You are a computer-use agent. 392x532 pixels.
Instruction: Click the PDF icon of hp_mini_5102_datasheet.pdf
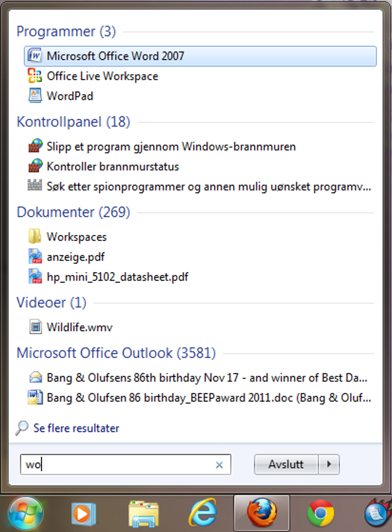pos(35,276)
